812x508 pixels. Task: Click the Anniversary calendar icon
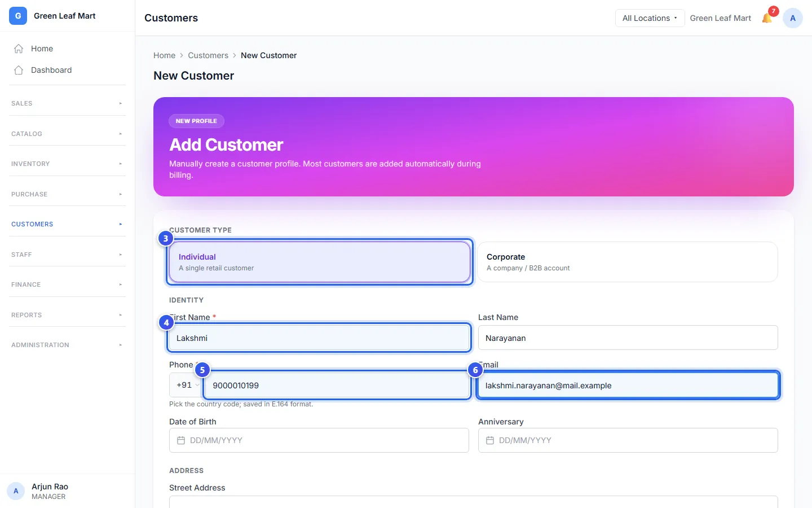coord(490,440)
